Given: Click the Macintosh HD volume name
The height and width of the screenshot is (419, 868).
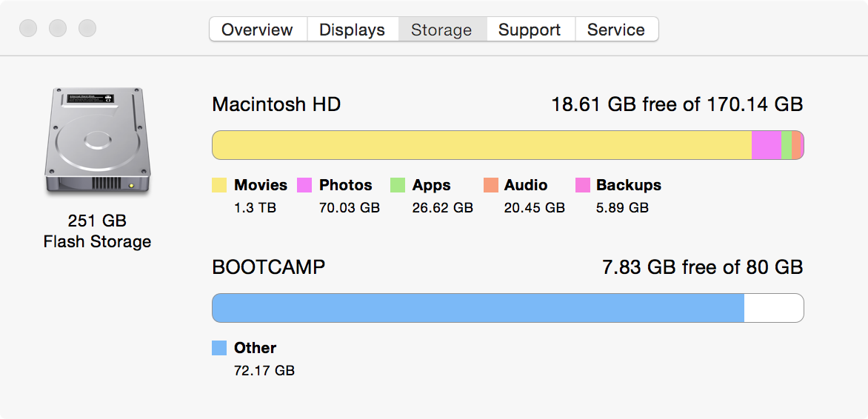Looking at the screenshot, I should (276, 104).
